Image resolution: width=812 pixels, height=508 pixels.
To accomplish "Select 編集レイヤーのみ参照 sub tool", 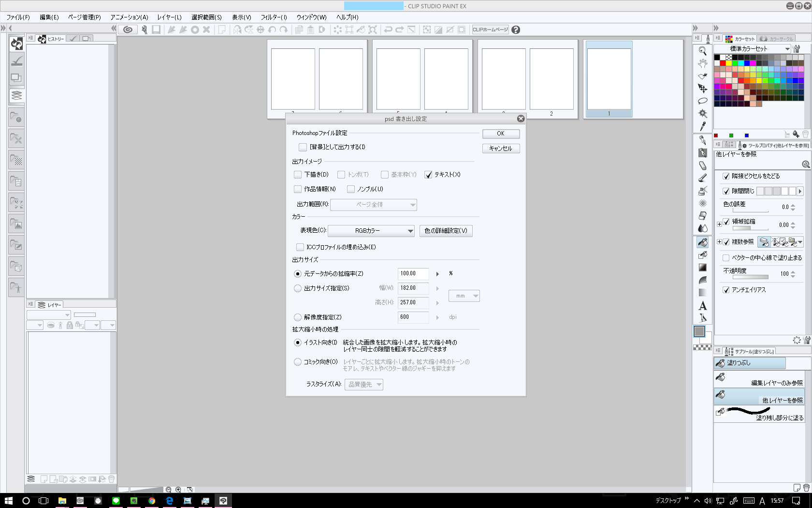I will [x=759, y=379].
